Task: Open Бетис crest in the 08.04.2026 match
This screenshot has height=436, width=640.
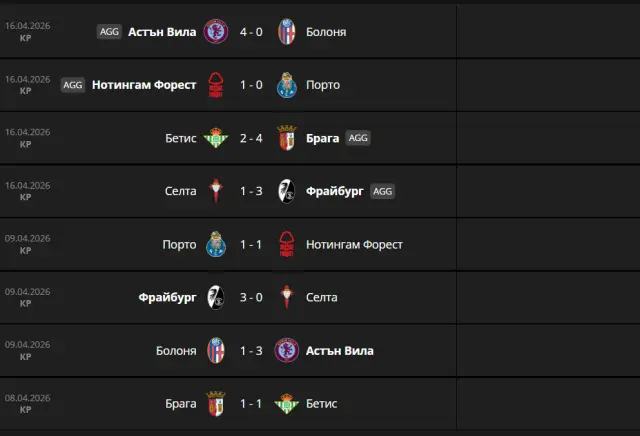Action: tap(286, 403)
